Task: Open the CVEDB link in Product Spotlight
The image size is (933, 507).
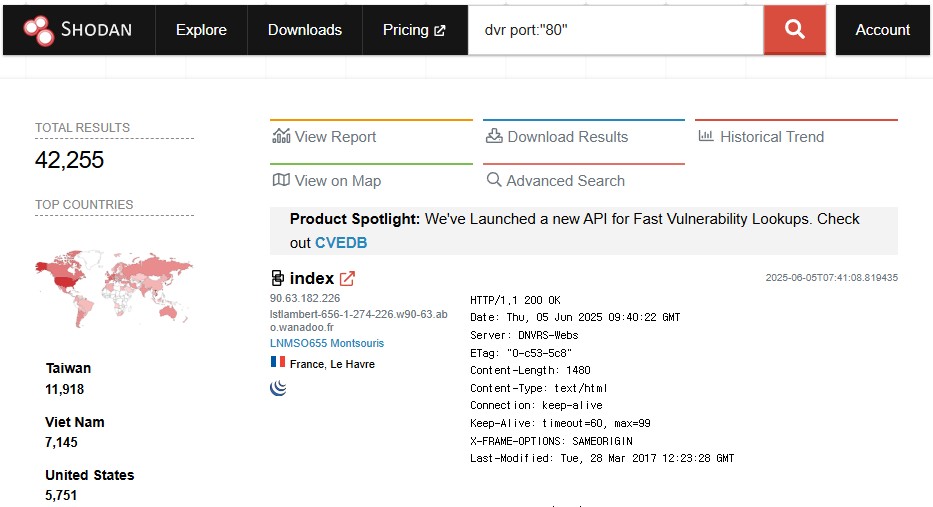Action: [x=341, y=243]
